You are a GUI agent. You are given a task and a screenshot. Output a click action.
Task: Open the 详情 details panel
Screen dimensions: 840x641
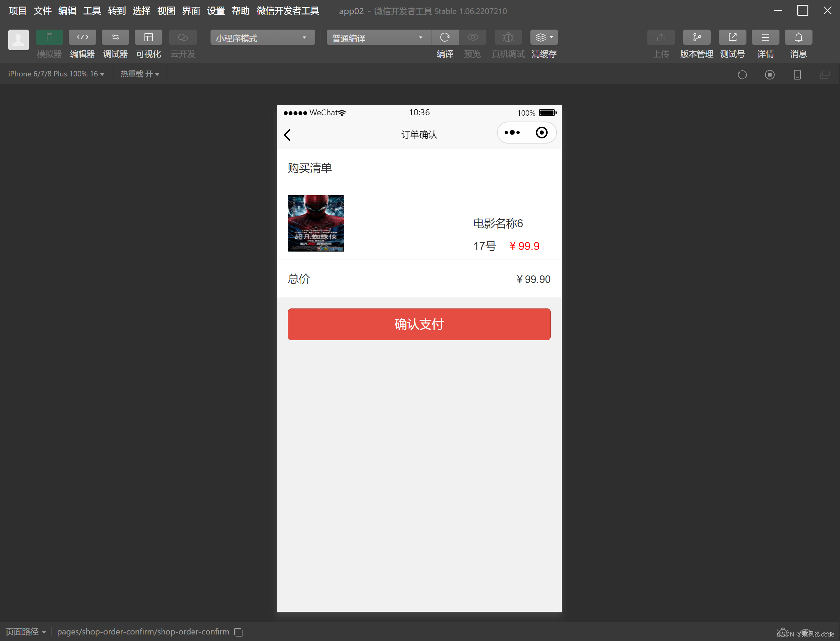pos(765,37)
